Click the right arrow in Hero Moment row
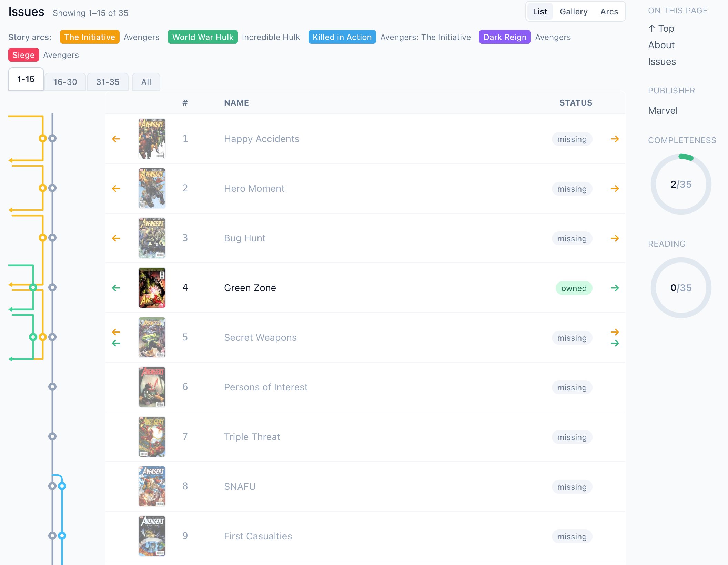Image resolution: width=728 pixels, height=565 pixels. (615, 189)
